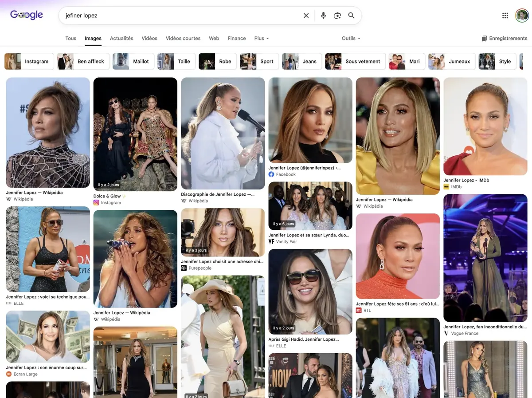This screenshot has height=398, width=532.
Task: Open the Finance tab
Action: coord(237,39)
